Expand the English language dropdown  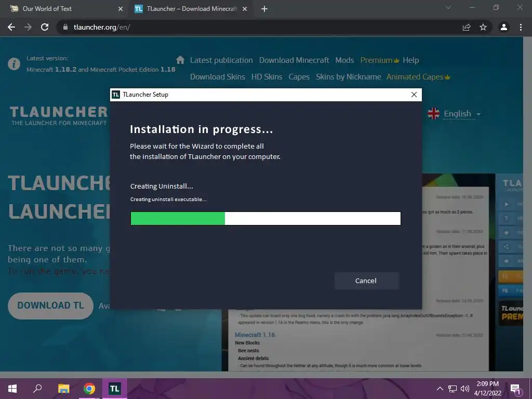coord(462,114)
